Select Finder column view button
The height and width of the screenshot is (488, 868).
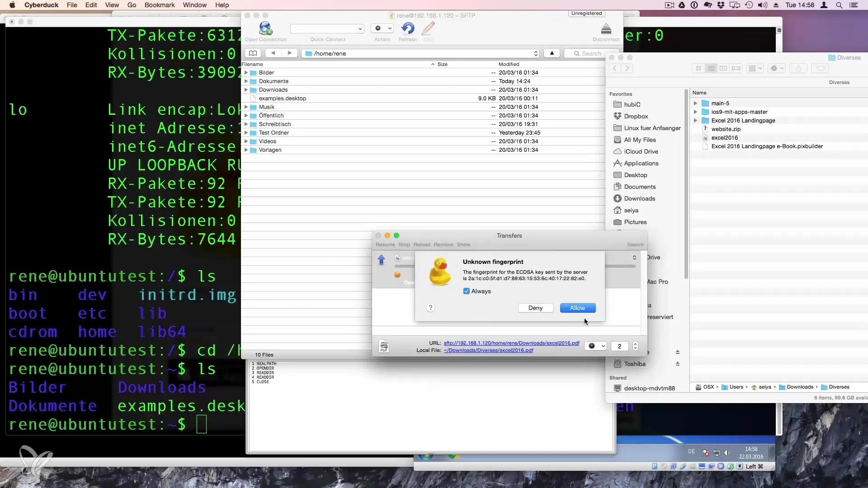[723, 68]
